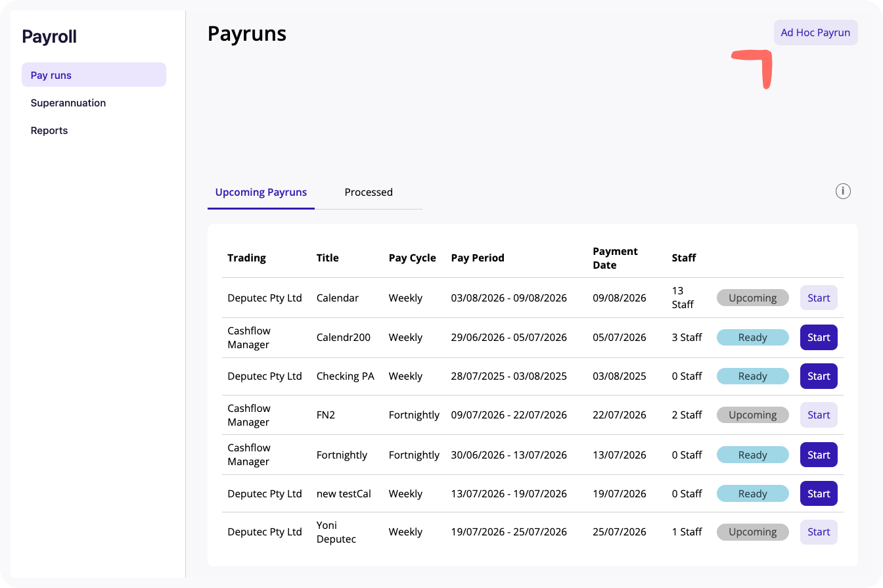The height and width of the screenshot is (588, 883).
Task: Select the title cell 'new testCal'
Action: tap(344, 493)
